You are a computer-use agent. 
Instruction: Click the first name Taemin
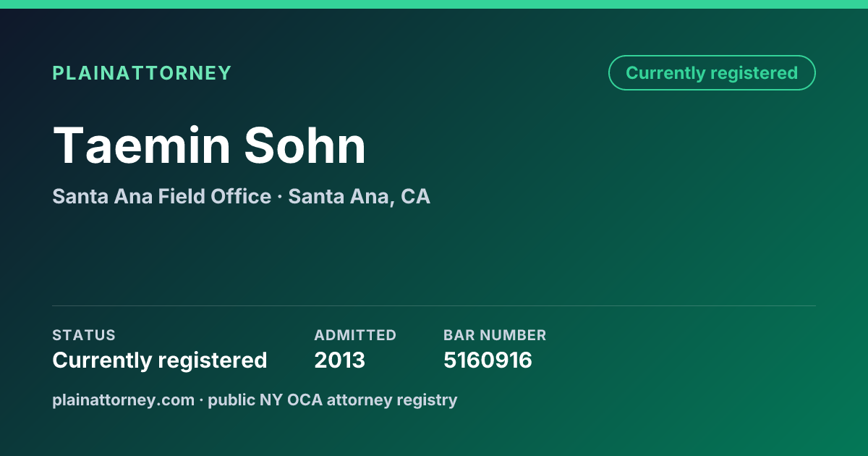(140, 145)
